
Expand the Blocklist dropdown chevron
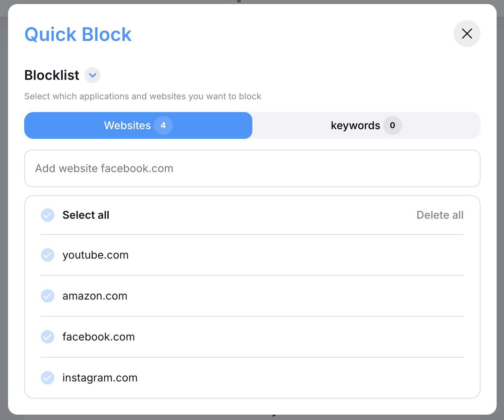(x=93, y=75)
